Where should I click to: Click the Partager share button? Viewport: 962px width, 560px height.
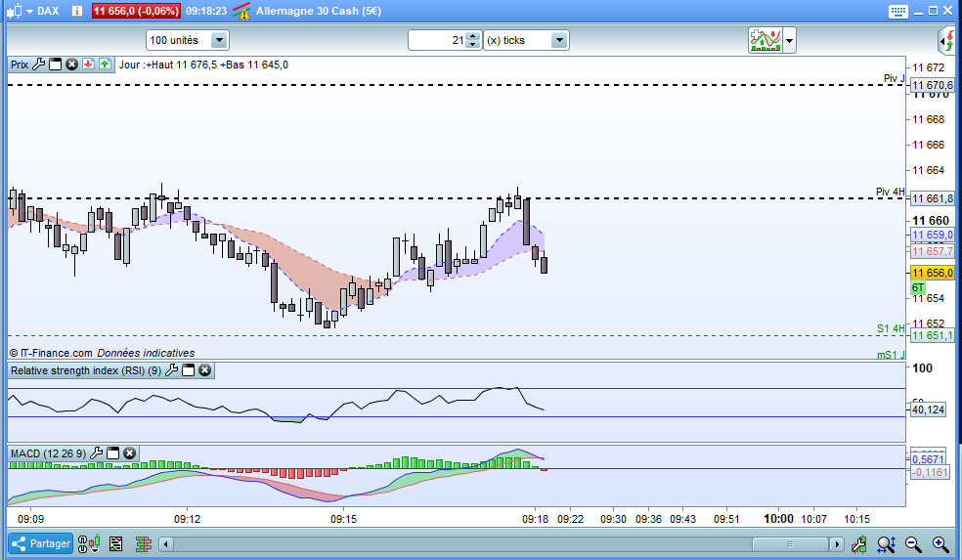point(40,543)
